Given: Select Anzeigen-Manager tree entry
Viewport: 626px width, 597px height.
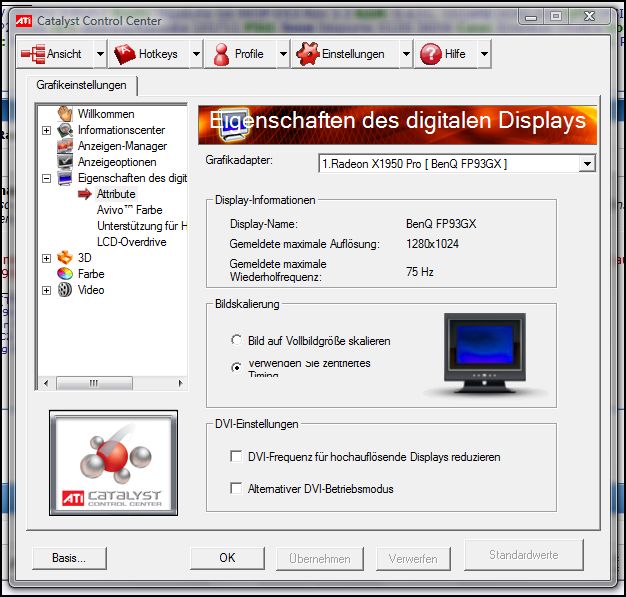Looking at the screenshot, I should pyautogui.click(x=122, y=146).
